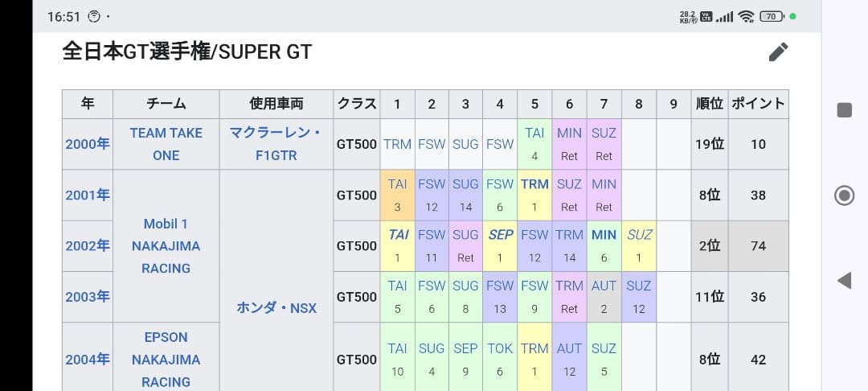
Task: Tap the cellular signal strength icon
Action: click(x=724, y=16)
